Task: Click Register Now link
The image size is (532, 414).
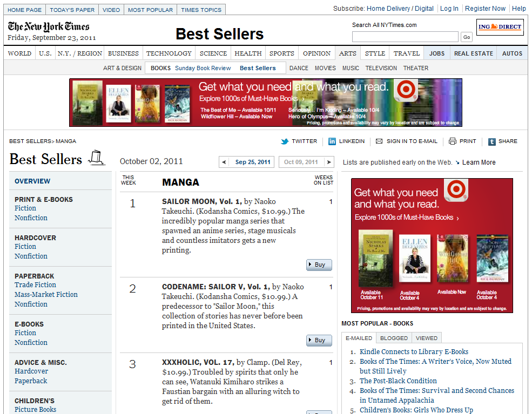Action: pos(485,9)
